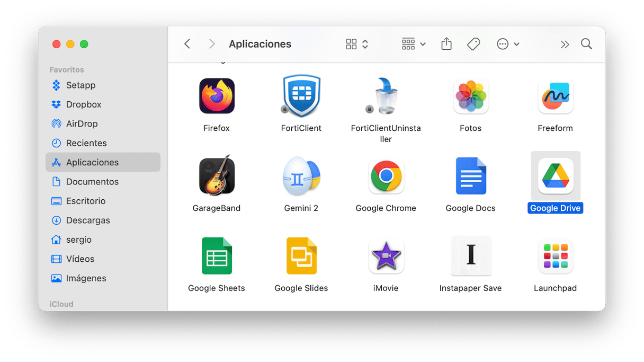
Task: Click the back navigation arrow
Action: coord(187,45)
